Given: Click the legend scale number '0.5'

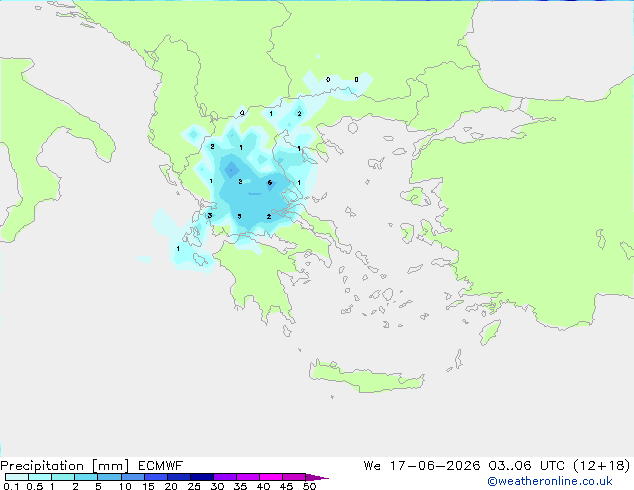Looking at the screenshot, I should 35,486.
